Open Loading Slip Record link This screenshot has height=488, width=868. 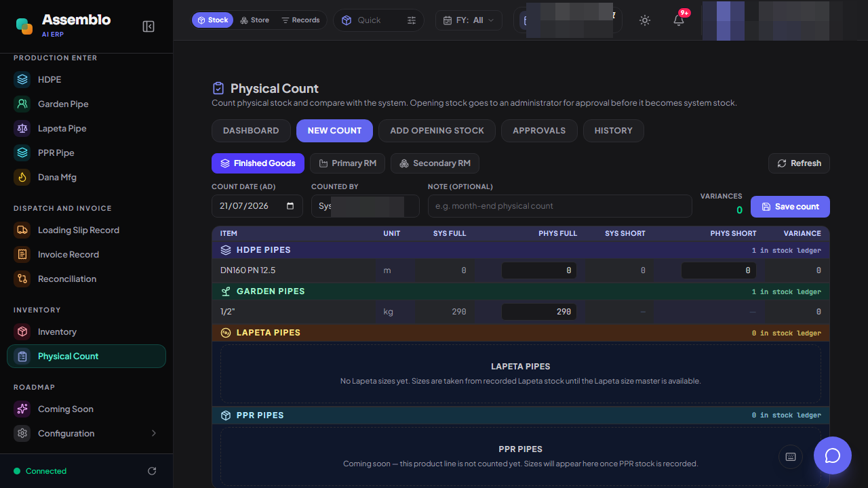[x=86, y=230]
